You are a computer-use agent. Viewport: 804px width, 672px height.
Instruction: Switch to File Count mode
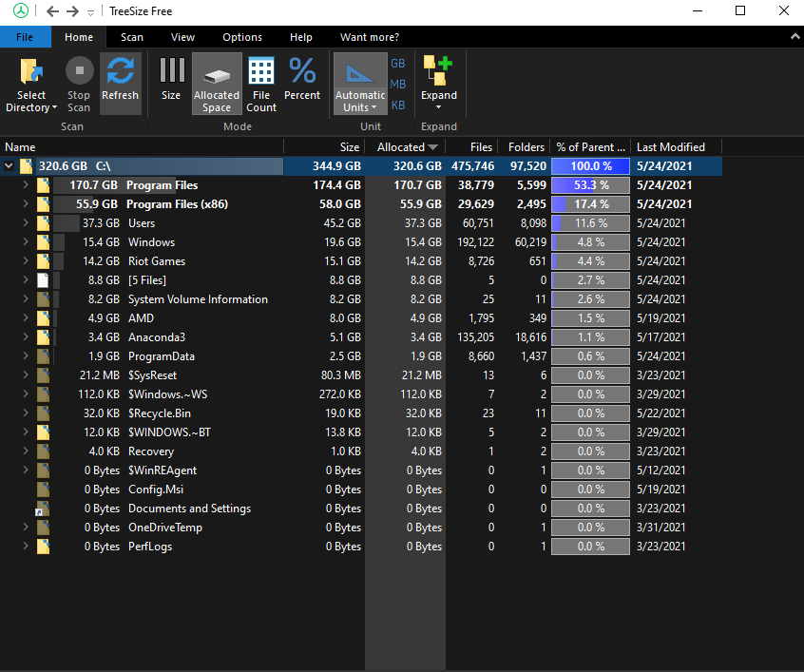point(261,83)
